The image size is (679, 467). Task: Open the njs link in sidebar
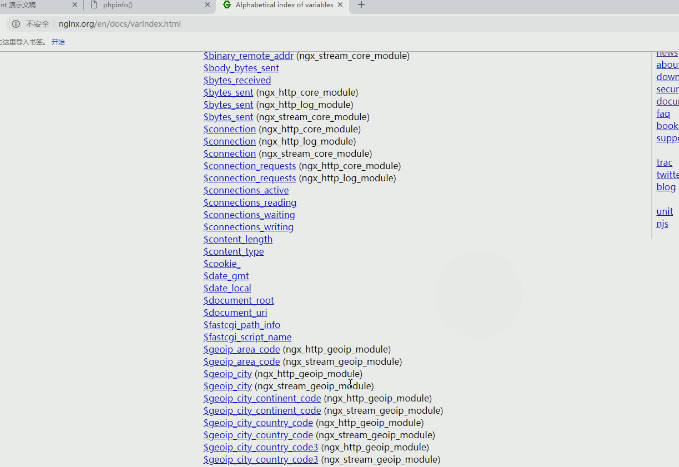tap(662, 224)
